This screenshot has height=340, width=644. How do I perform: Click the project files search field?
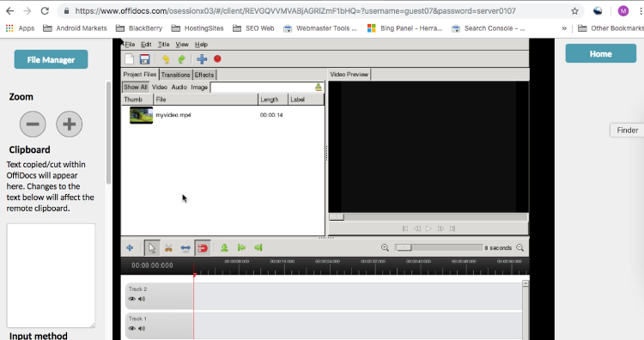click(262, 87)
